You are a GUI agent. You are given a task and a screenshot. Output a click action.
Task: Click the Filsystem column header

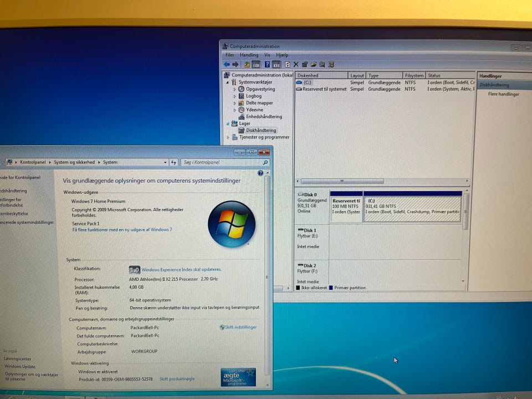(x=414, y=75)
